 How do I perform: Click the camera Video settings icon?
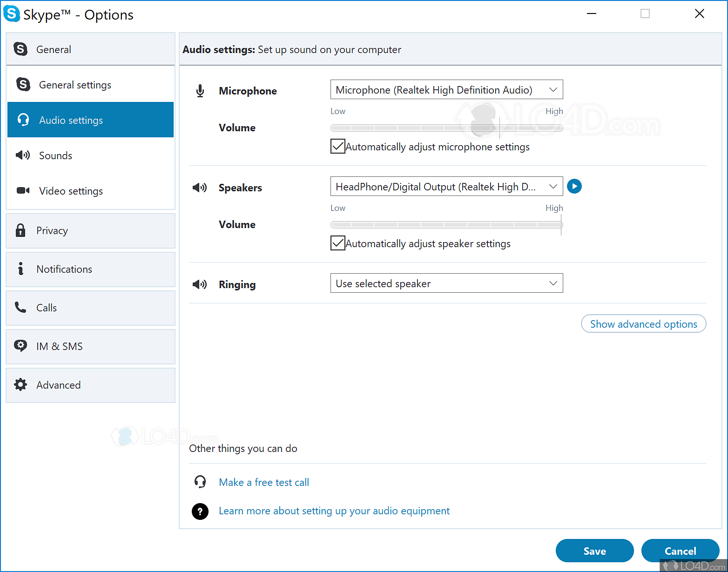(x=22, y=191)
